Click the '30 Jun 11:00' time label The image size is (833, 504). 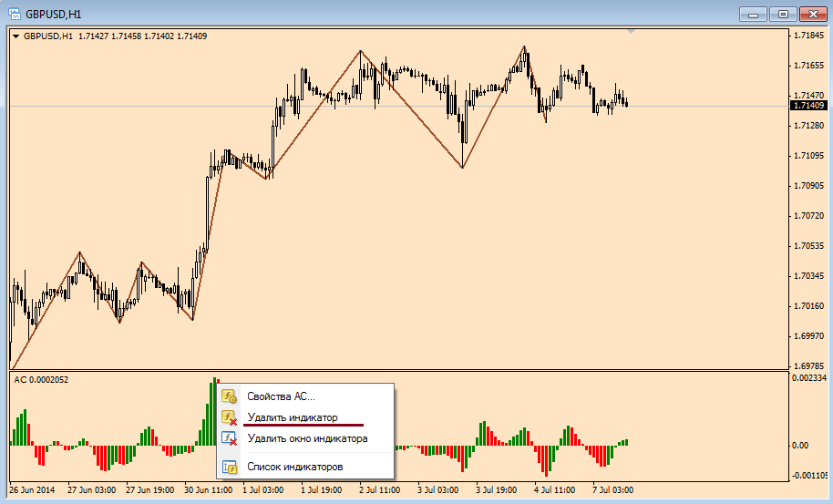tap(208, 489)
